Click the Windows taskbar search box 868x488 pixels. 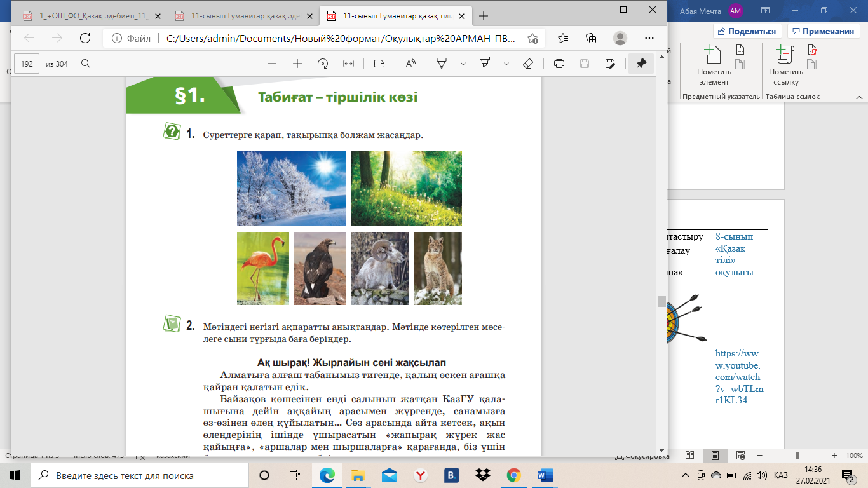pyautogui.click(x=139, y=475)
